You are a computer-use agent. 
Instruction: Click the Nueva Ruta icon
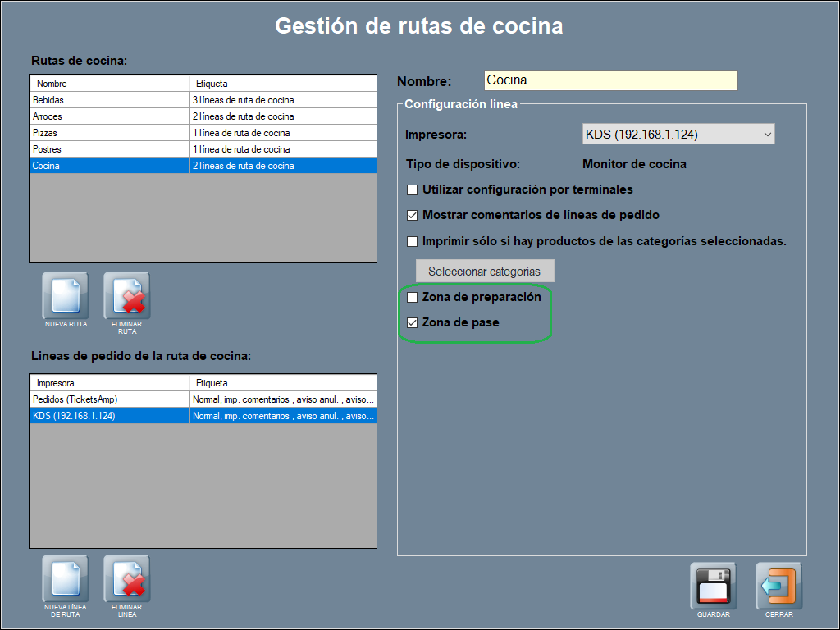pyautogui.click(x=66, y=295)
